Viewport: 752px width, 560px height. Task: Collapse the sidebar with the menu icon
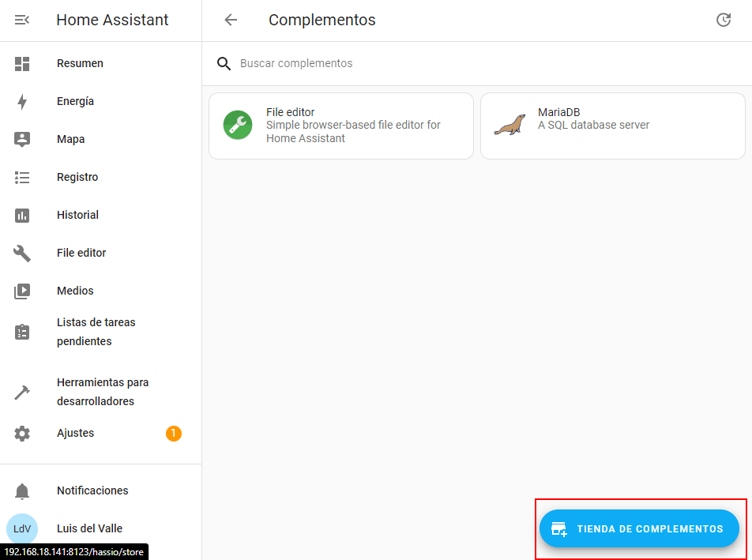[22, 21]
